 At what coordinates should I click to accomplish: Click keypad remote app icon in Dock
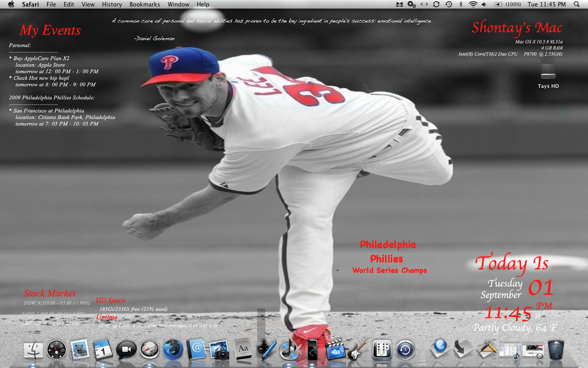coord(382,350)
